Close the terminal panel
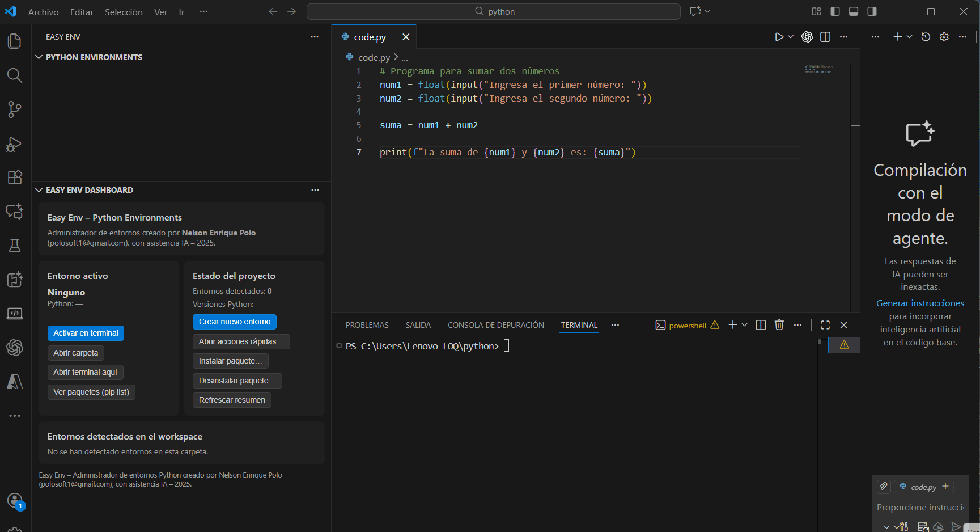The width and height of the screenshot is (980, 532). [844, 325]
